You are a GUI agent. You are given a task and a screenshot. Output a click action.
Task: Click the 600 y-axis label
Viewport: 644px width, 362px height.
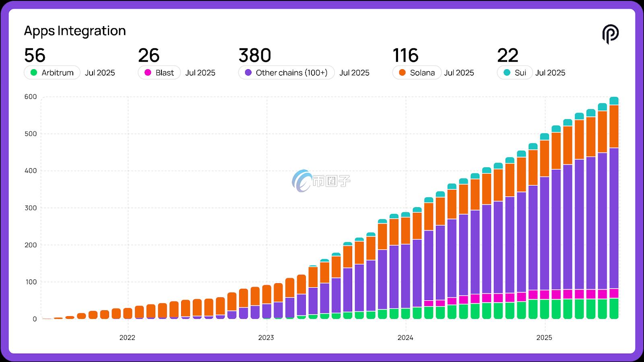click(x=31, y=97)
